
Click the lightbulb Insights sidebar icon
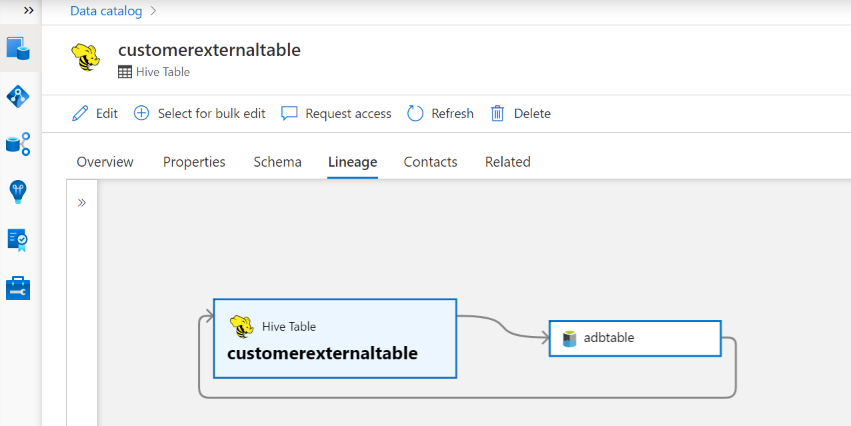18,191
